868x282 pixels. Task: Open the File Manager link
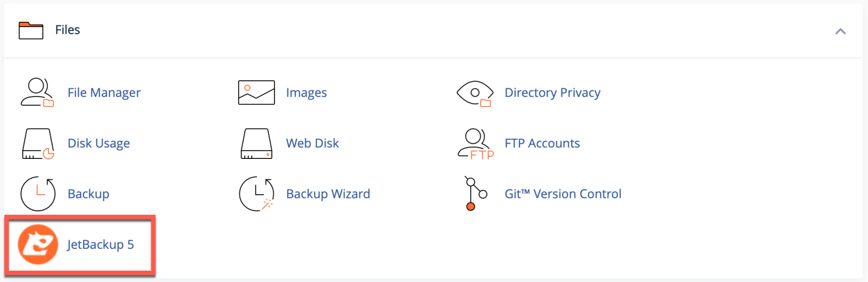tap(104, 93)
